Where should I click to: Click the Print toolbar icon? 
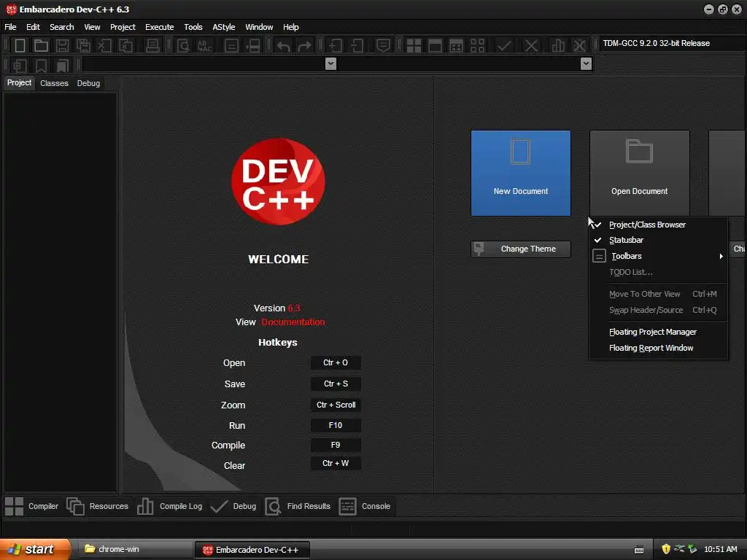tap(152, 46)
